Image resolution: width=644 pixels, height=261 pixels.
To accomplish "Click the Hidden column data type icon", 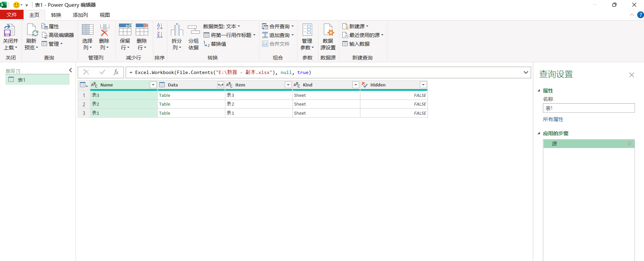I will tap(364, 85).
